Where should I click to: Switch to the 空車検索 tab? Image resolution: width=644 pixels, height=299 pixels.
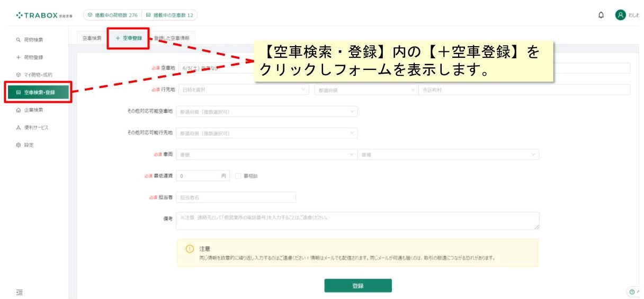point(92,38)
